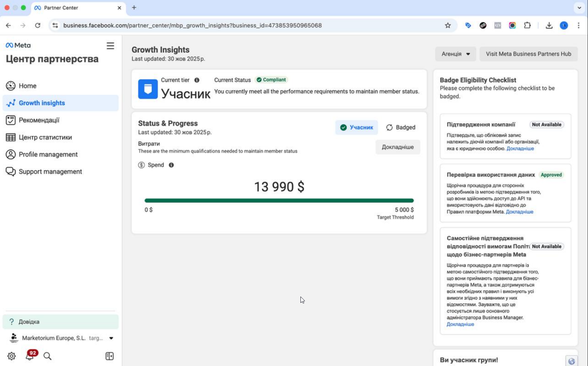Open settings gear in sidebar footer

12,356
